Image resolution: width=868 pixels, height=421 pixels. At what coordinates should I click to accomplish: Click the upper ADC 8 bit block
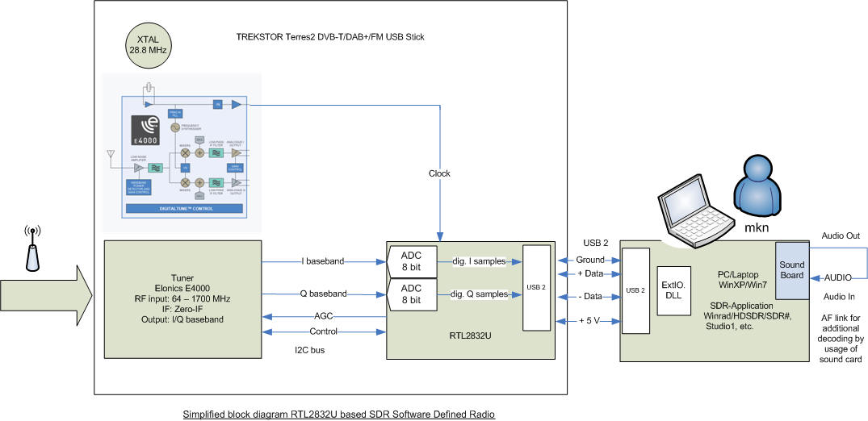tap(413, 261)
